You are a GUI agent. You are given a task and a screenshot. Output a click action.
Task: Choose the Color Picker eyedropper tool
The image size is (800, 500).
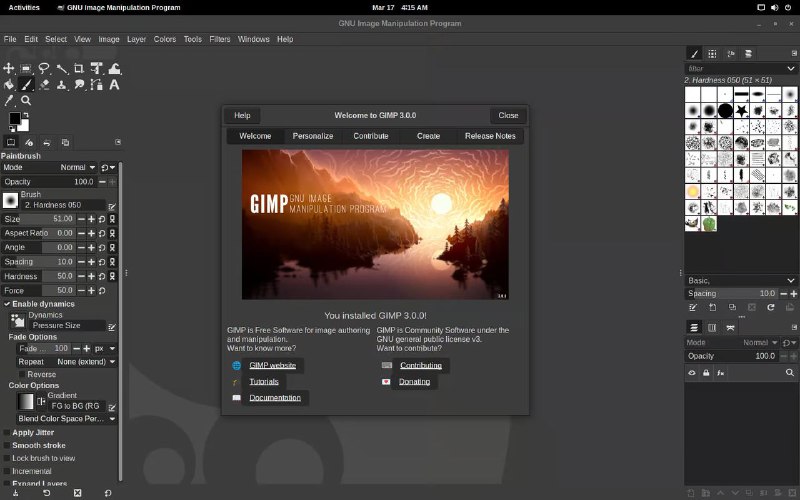click(x=9, y=101)
